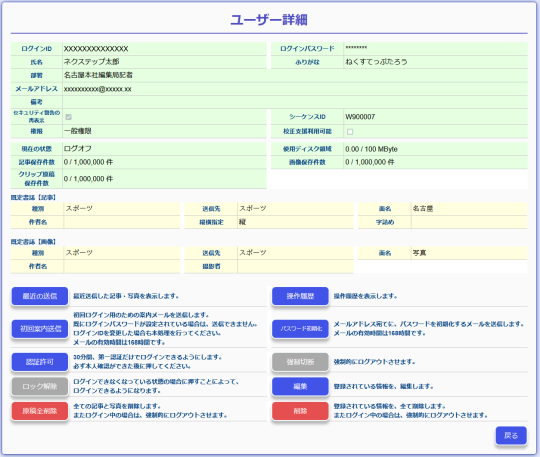The width and height of the screenshot is (540, 457).
Task: Select the シーケンスID value W900007
Action: pos(360,117)
